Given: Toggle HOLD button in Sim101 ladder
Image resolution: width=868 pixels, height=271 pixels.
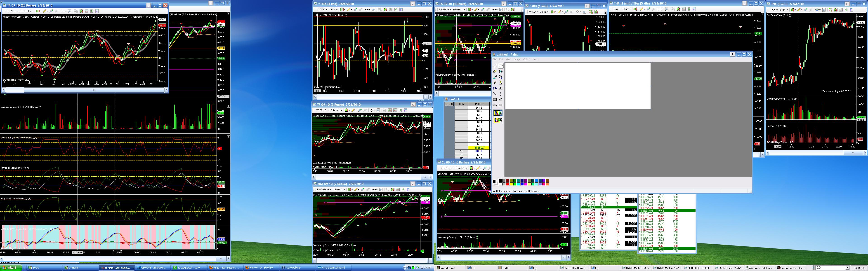Looking at the screenshot, I should point(449,104).
